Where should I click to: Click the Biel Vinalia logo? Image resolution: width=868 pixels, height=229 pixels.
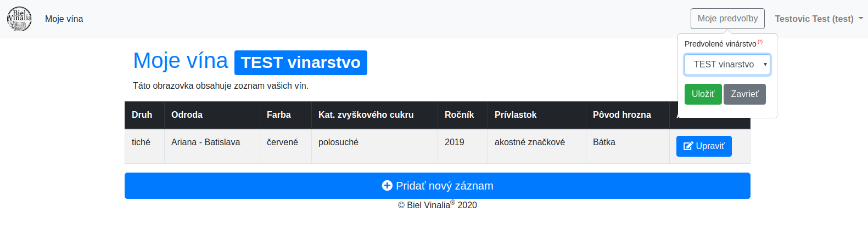[19, 19]
